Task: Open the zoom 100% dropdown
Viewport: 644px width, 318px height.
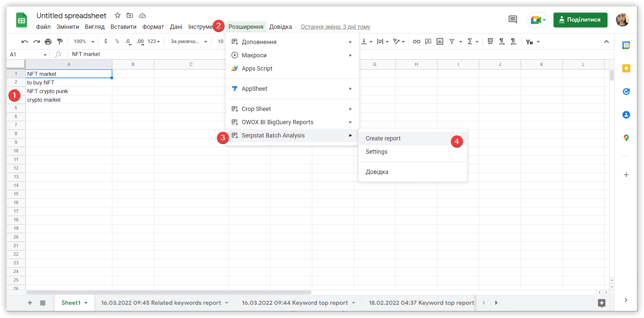Action: tap(84, 41)
